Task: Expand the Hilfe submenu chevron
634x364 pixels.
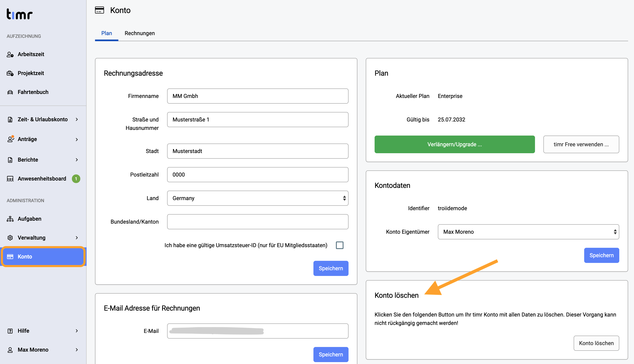Action: [x=77, y=331]
